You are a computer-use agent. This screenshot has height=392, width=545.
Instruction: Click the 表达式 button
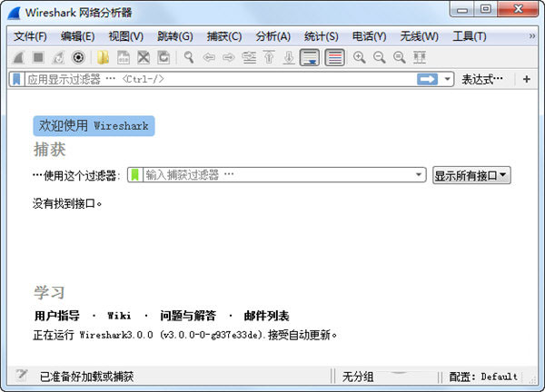481,80
